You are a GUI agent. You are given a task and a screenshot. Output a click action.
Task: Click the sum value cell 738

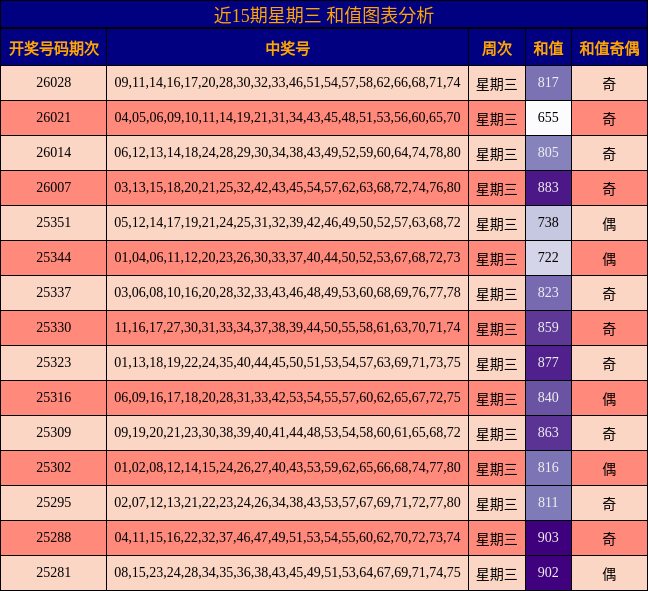[548, 223]
